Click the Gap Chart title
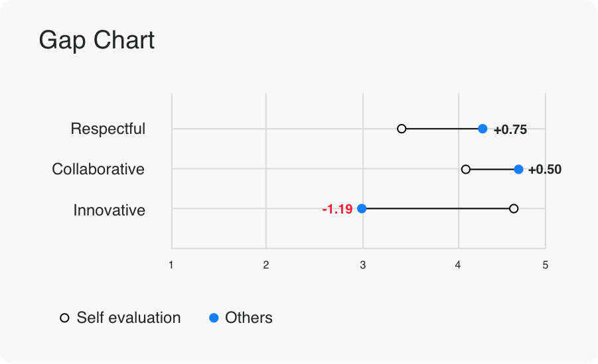Screen dimensions: 598x364 pos(97,40)
